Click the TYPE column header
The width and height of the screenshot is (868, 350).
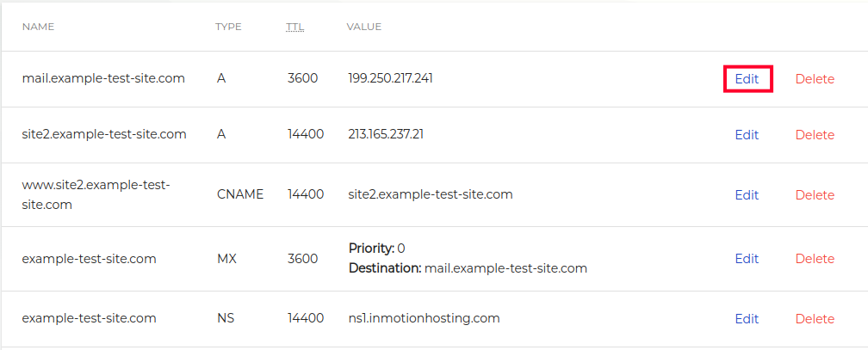[x=228, y=27]
